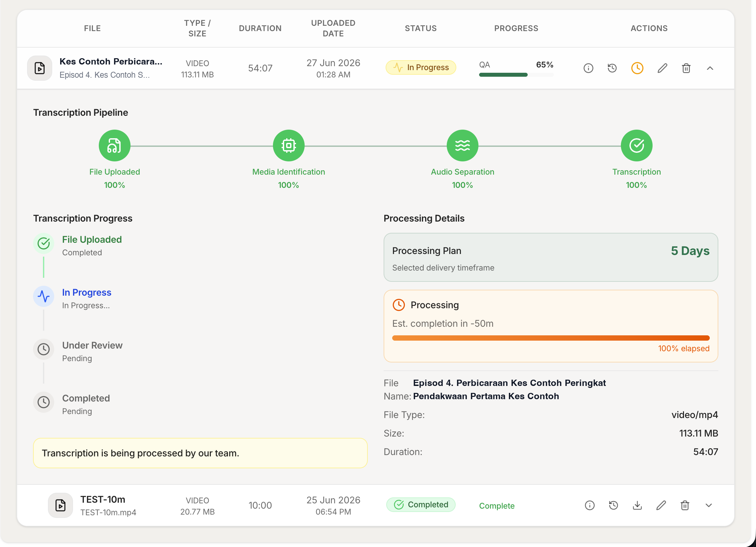
Task: Delete the Kes Contoh Perbicara file
Action: [686, 68]
